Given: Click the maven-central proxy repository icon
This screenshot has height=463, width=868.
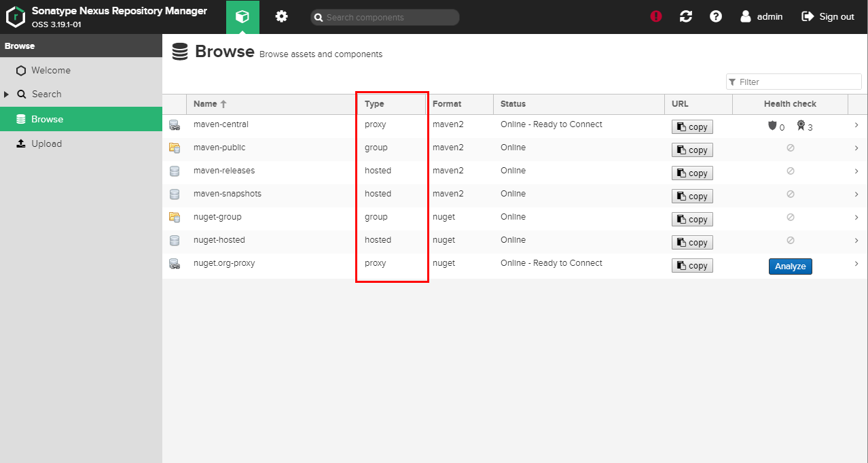Looking at the screenshot, I should pyautogui.click(x=175, y=125).
